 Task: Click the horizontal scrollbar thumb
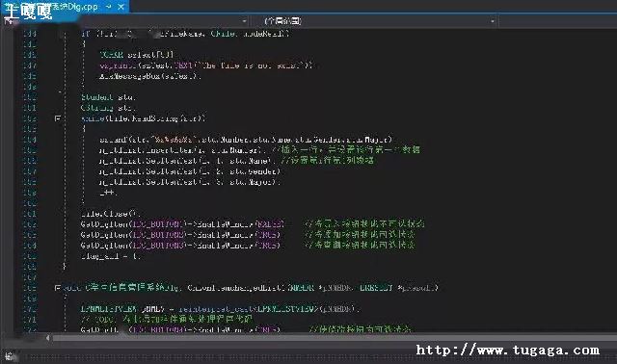(x=335, y=338)
